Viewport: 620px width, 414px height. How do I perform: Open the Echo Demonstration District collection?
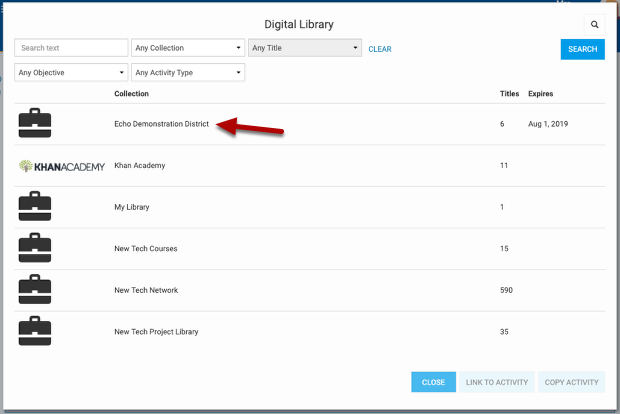(161, 124)
